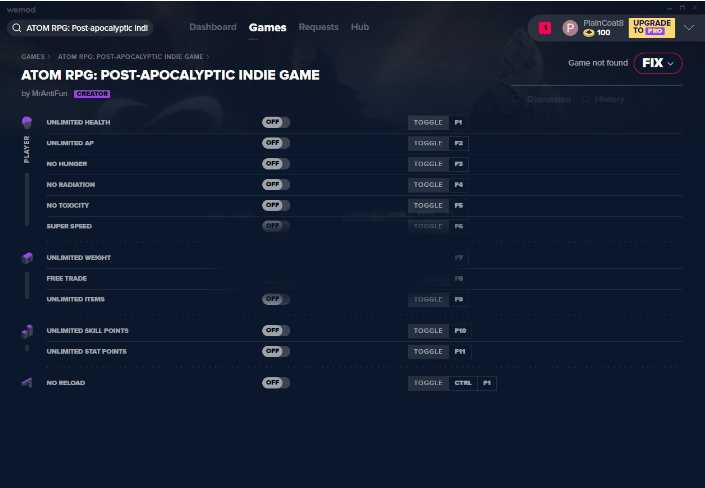Click the inventory chest category icon

pos(27,258)
